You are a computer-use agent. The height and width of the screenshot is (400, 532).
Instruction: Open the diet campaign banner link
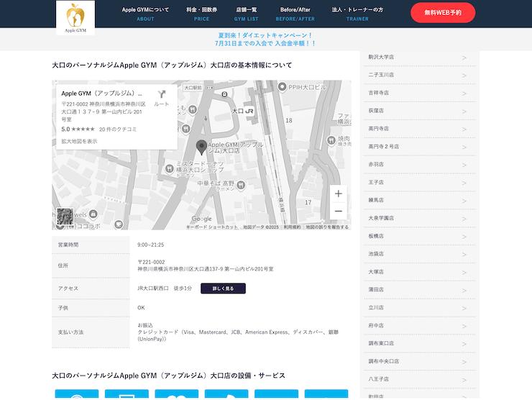coord(265,40)
